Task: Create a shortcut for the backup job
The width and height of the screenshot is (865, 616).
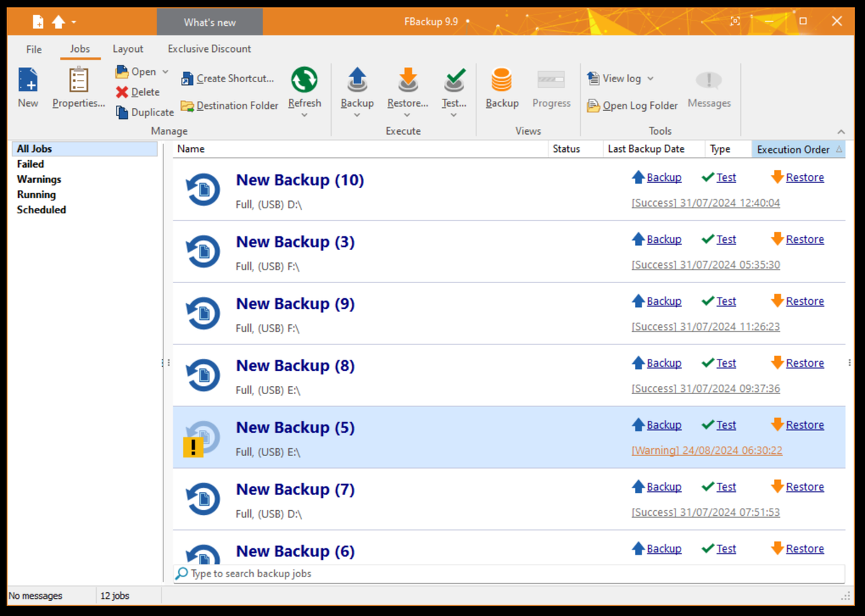Action: coord(228,78)
